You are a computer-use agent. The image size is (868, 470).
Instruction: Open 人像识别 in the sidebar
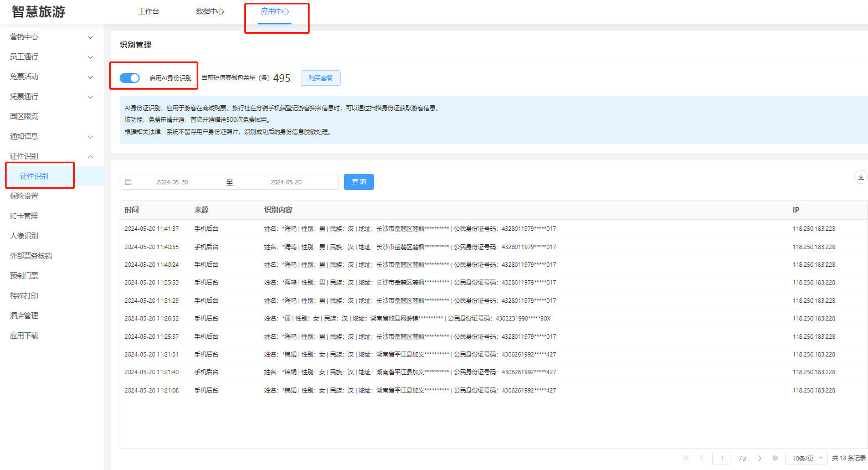pos(24,236)
